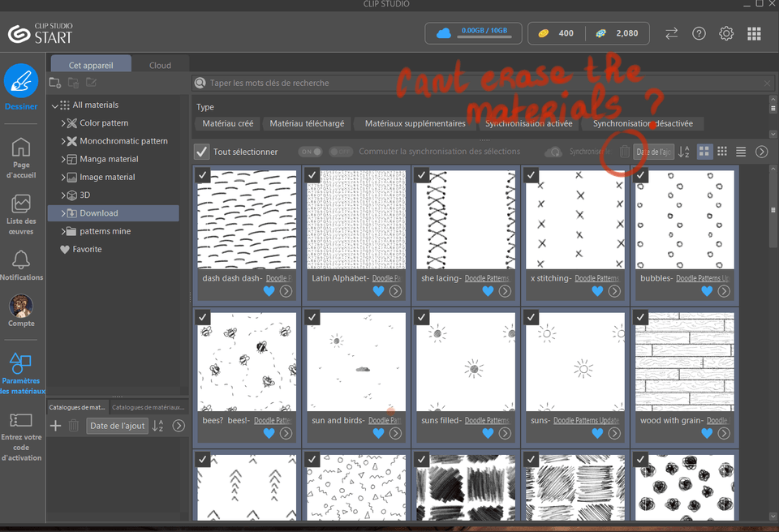The image size is (779, 532).
Task: Expand the Monochromatic pattern folder
Action: [x=63, y=141]
